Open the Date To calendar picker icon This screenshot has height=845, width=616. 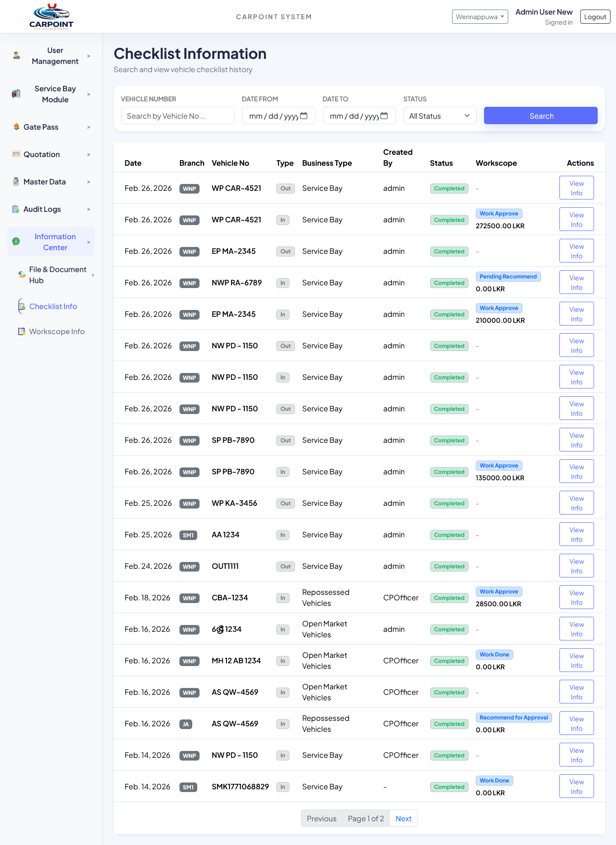point(384,115)
